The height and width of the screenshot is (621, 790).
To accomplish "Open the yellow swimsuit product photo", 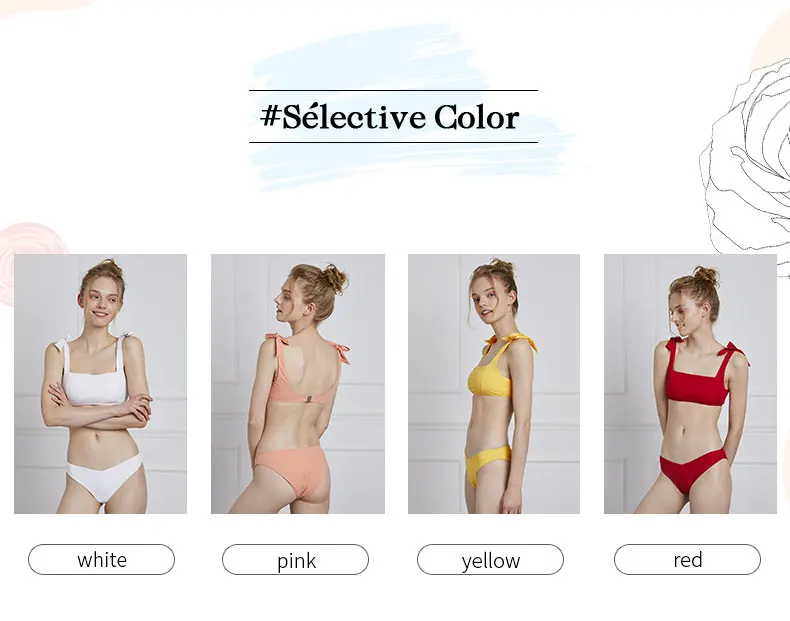I will 494,384.
